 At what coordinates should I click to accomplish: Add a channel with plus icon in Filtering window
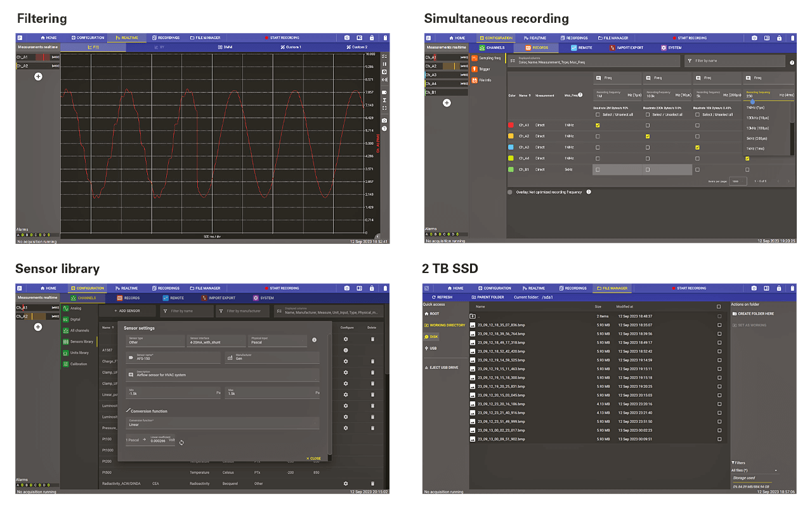tap(38, 76)
